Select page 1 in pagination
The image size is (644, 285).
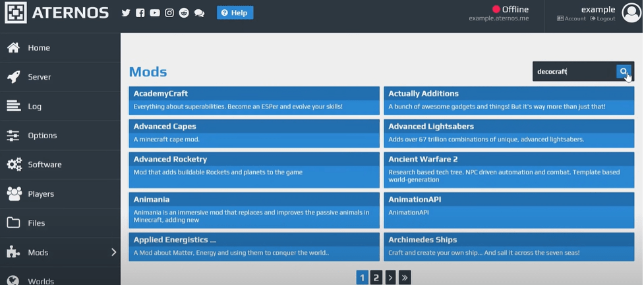pos(362,278)
